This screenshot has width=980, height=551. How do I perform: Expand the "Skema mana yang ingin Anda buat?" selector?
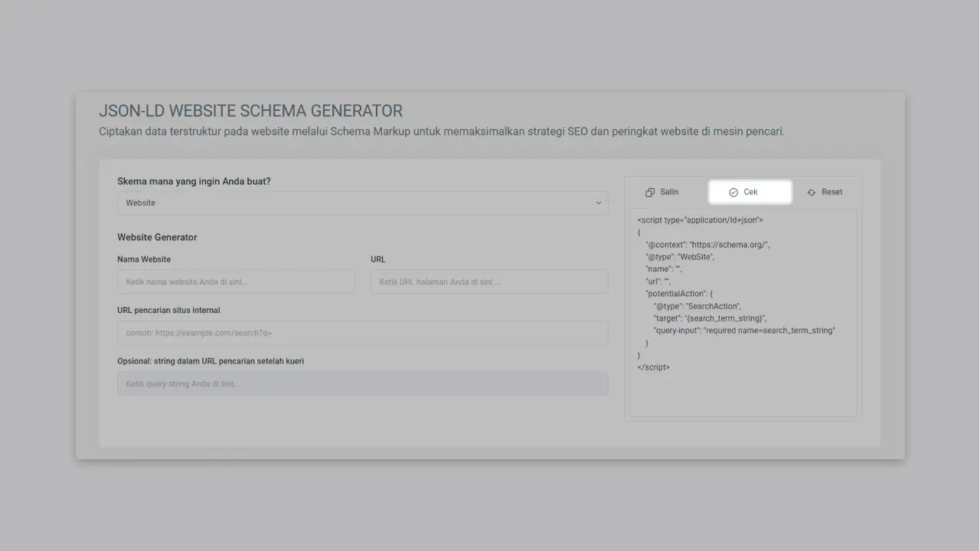coord(362,203)
